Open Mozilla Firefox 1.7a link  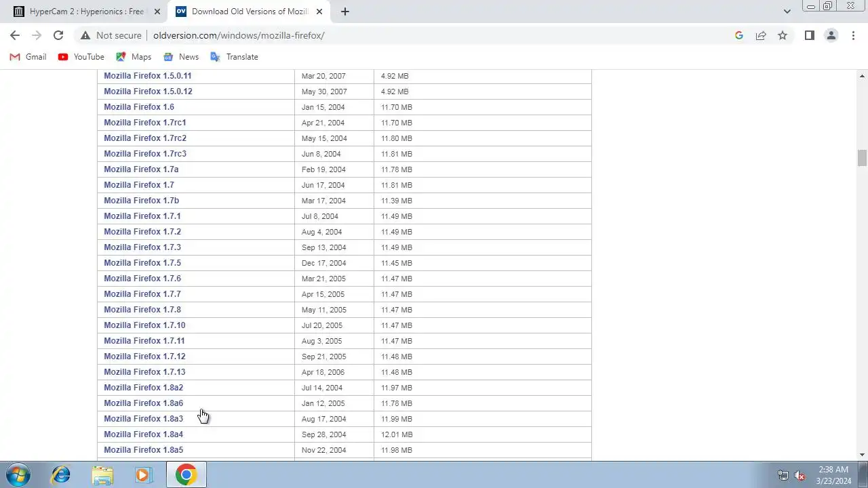pos(141,169)
